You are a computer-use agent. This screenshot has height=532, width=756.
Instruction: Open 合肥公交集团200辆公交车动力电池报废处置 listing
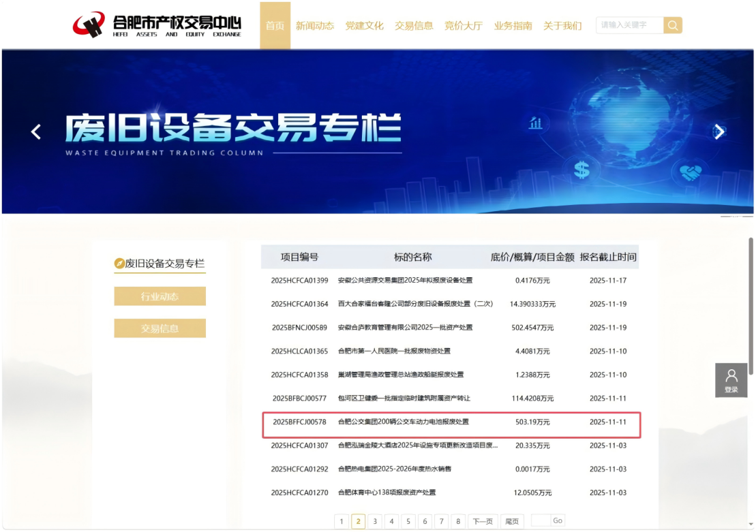click(x=404, y=422)
